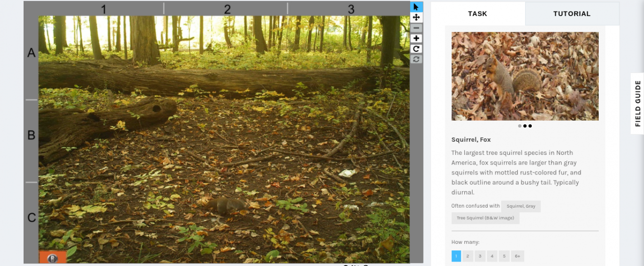Viewport: 644px width, 266px height.
Task: Select 6+ for how many animals
Action: click(x=517, y=256)
